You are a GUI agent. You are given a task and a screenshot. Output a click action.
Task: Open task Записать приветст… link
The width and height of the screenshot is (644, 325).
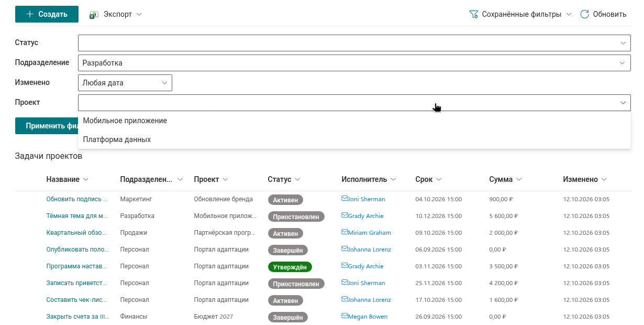point(76,283)
